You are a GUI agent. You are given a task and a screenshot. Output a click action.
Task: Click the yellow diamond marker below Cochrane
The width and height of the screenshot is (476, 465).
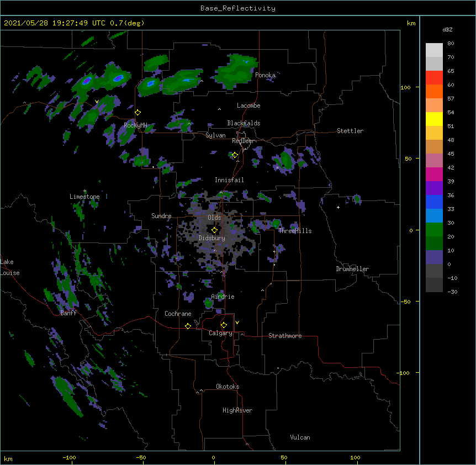click(x=188, y=326)
